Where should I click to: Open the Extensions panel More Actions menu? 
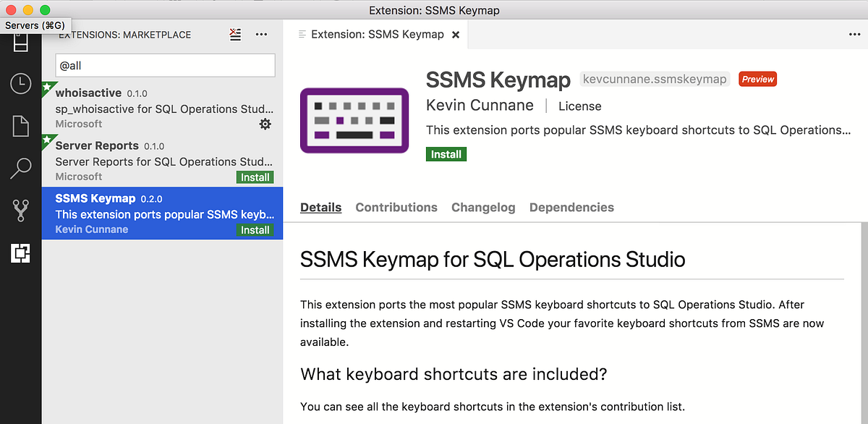pyautogui.click(x=262, y=34)
